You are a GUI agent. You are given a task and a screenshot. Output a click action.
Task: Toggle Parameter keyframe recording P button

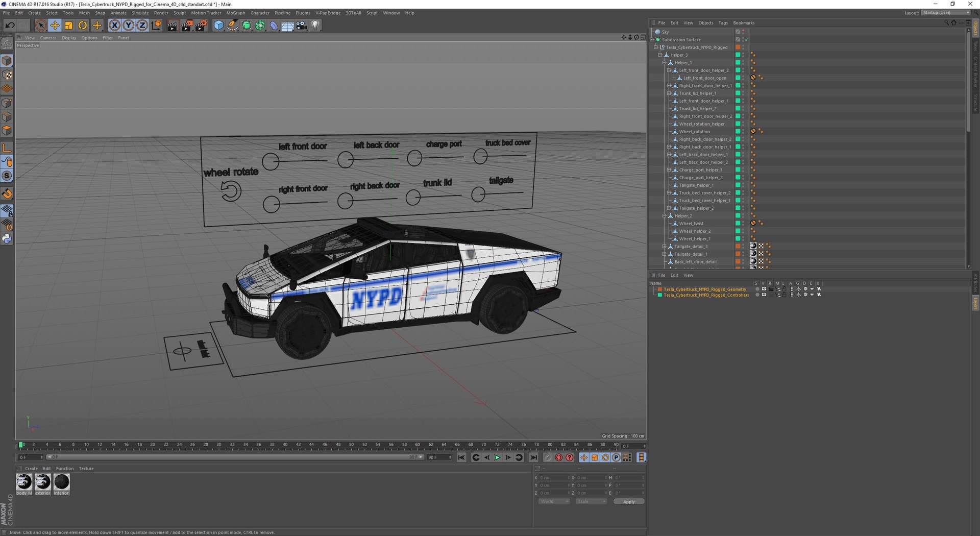point(616,457)
